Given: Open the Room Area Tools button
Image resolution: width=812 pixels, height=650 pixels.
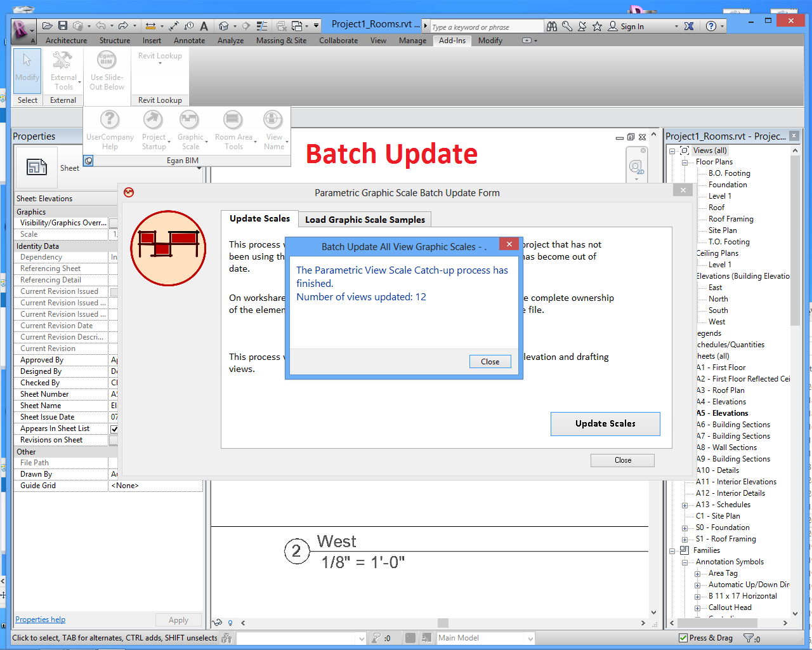Looking at the screenshot, I should click(233, 130).
